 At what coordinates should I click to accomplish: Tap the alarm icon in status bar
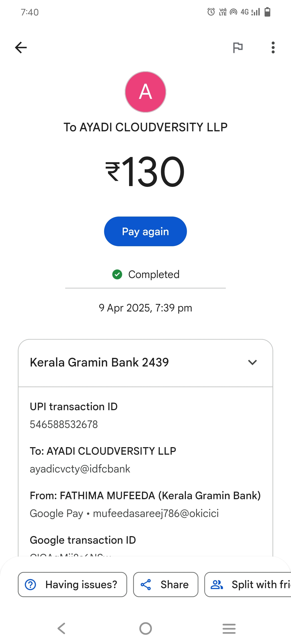pyautogui.click(x=211, y=12)
